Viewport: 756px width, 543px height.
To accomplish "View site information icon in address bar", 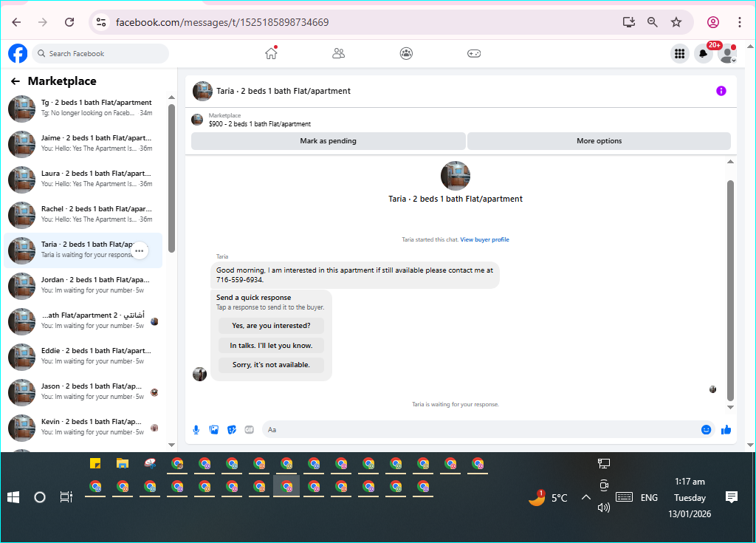I will click(101, 22).
